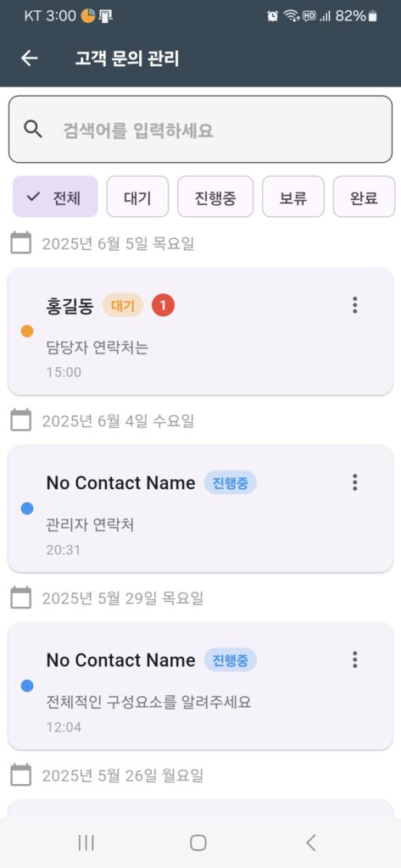The height and width of the screenshot is (868, 401).
Task: Open more options for the 관리자 연락처 inquiry
Action: [x=355, y=482]
